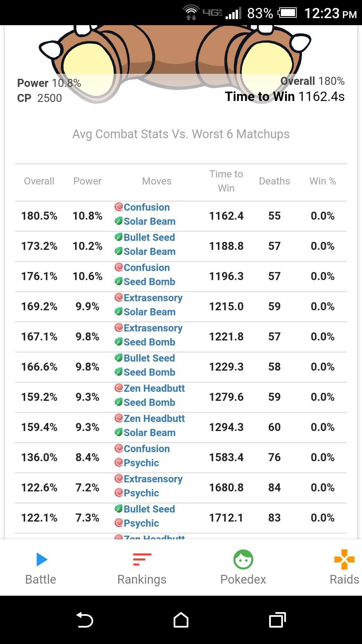Screen dimensions: 362x644
Task: Sort by the Win % column header
Action: point(323,181)
